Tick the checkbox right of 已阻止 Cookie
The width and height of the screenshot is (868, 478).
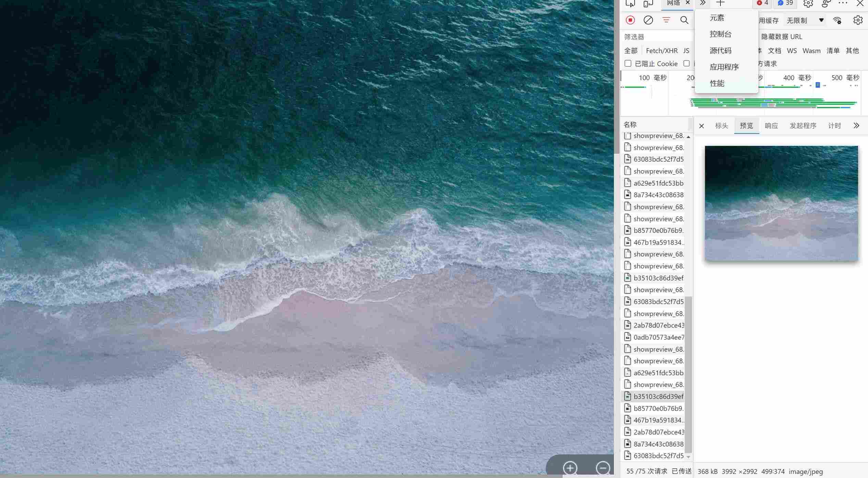[686, 63]
